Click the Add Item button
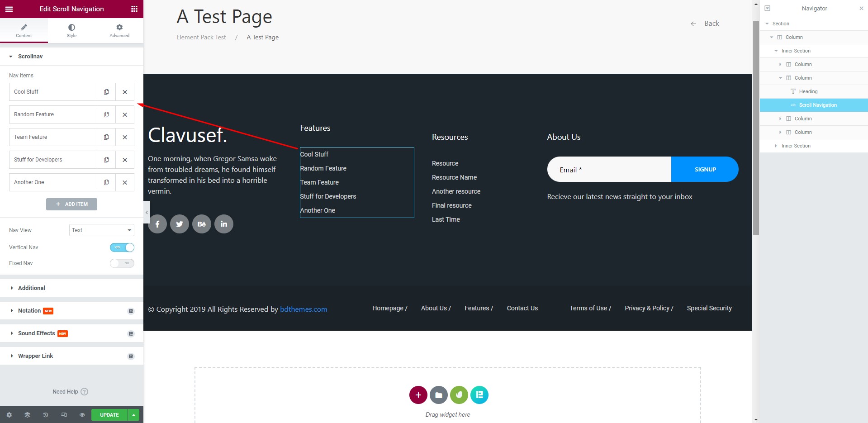 71,204
